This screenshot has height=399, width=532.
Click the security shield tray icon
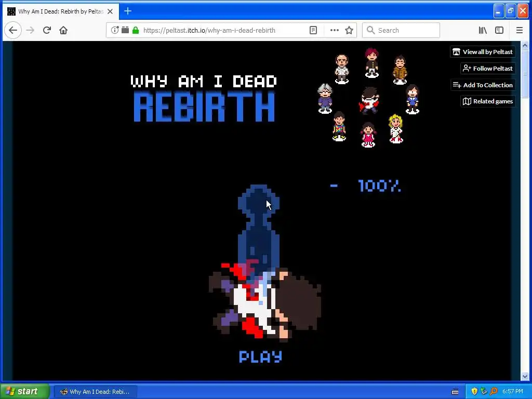coord(474,391)
